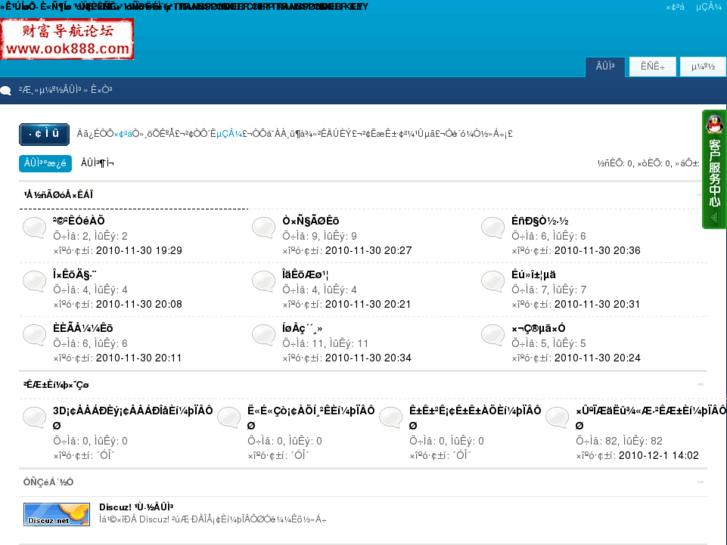Collapse the first forum category section
Screen dimensions: 727x545
click(700, 195)
